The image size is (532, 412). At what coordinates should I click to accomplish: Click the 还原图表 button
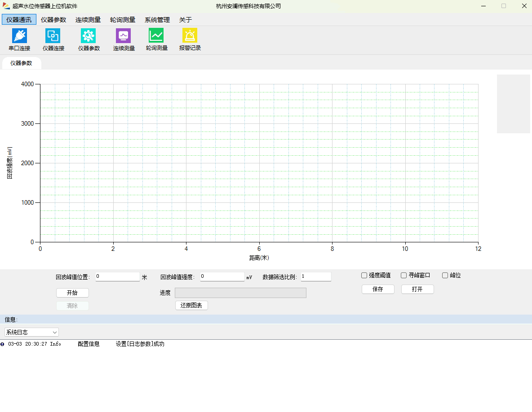191,306
